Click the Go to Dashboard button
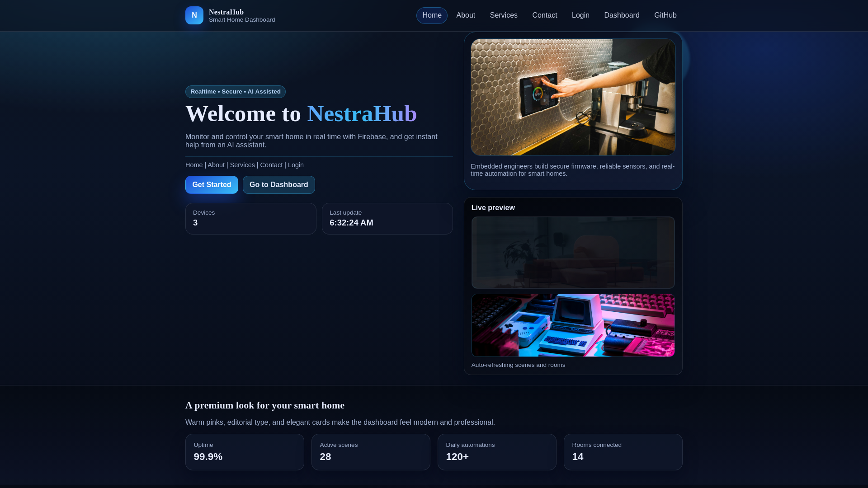 coord(279,185)
